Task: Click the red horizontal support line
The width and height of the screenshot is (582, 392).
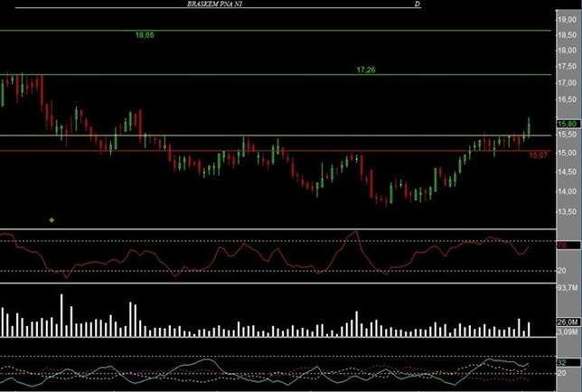Action: coord(271,151)
